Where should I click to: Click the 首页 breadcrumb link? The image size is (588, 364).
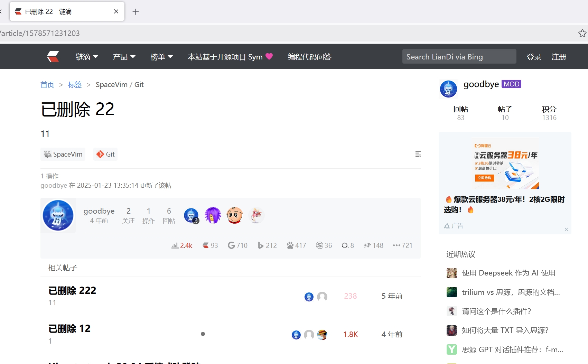tap(47, 85)
